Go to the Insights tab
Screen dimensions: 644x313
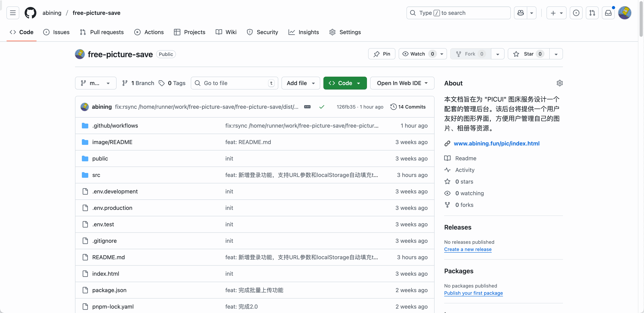pos(304,32)
